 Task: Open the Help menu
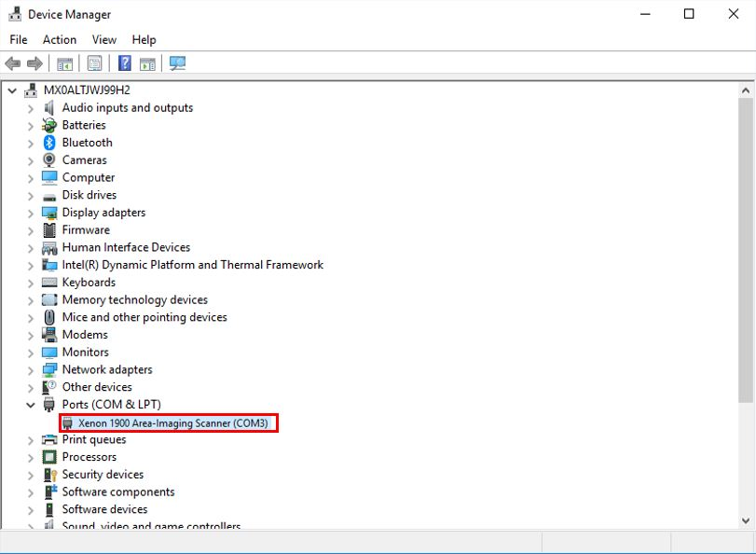coord(144,39)
